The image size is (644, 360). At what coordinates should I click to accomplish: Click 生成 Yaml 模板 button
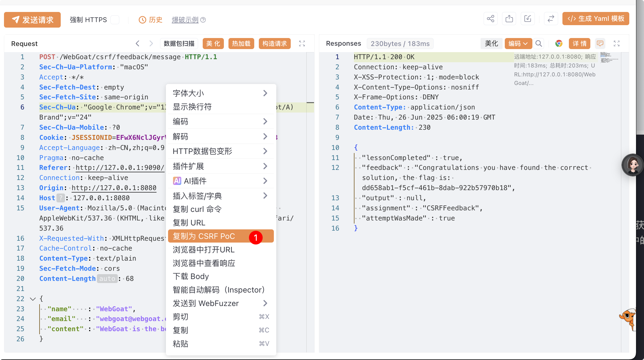(x=596, y=19)
